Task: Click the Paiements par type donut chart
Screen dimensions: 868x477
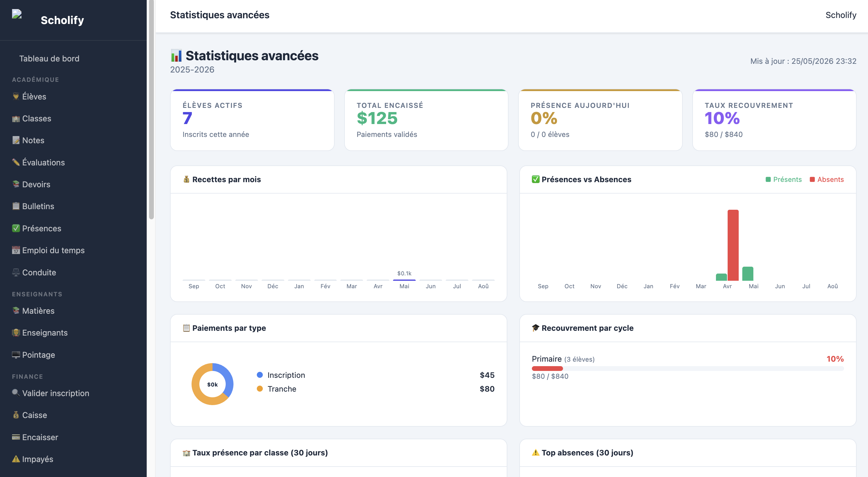Action: coord(212,384)
